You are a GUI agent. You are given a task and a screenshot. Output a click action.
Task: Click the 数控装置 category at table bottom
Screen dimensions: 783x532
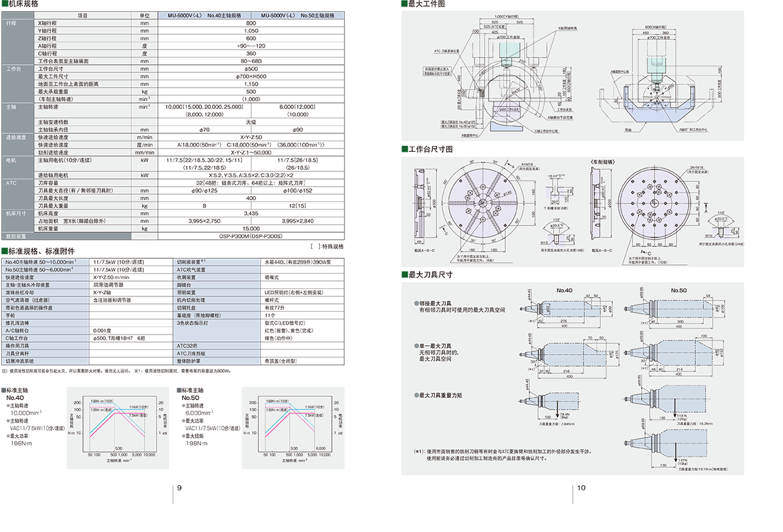pos(17,236)
